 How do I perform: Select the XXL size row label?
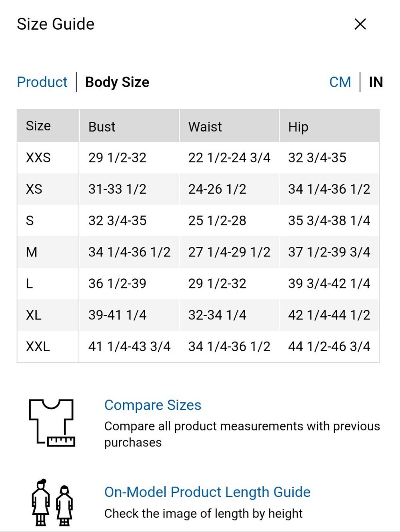click(38, 346)
